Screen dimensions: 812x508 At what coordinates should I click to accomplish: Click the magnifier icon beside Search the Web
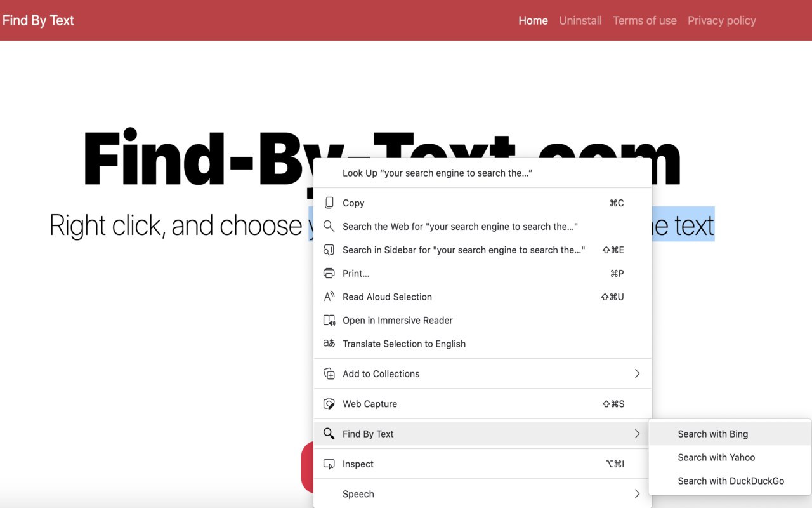(x=329, y=227)
